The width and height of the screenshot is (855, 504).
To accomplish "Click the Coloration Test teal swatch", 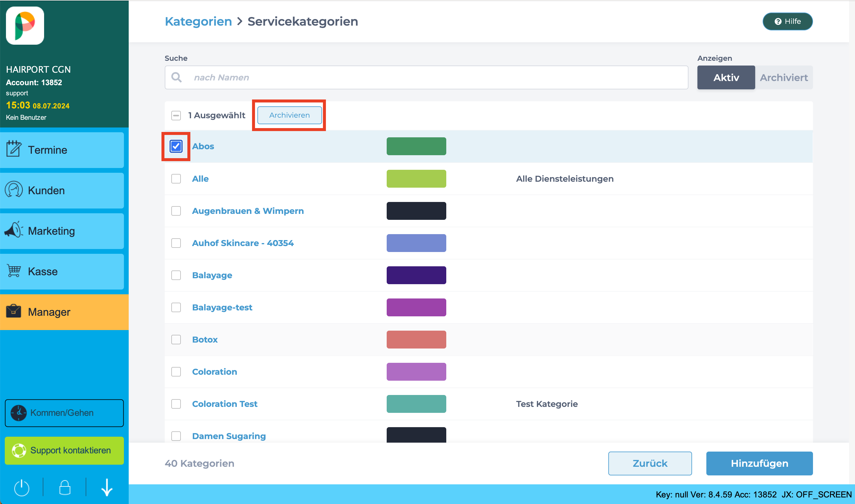I will click(x=416, y=404).
